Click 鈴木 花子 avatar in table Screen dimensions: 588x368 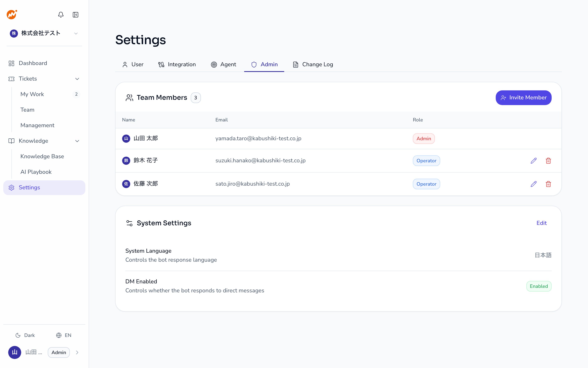pyautogui.click(x=126, y=161)
